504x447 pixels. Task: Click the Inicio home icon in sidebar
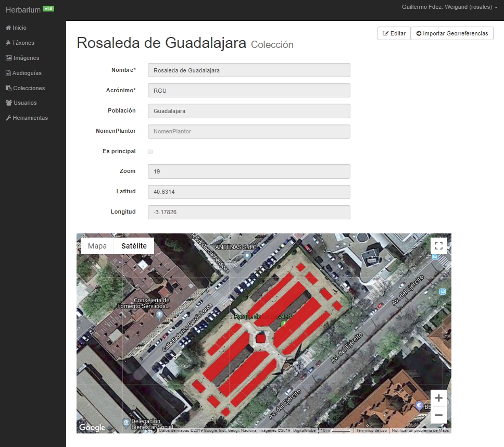tap(8, 28)
